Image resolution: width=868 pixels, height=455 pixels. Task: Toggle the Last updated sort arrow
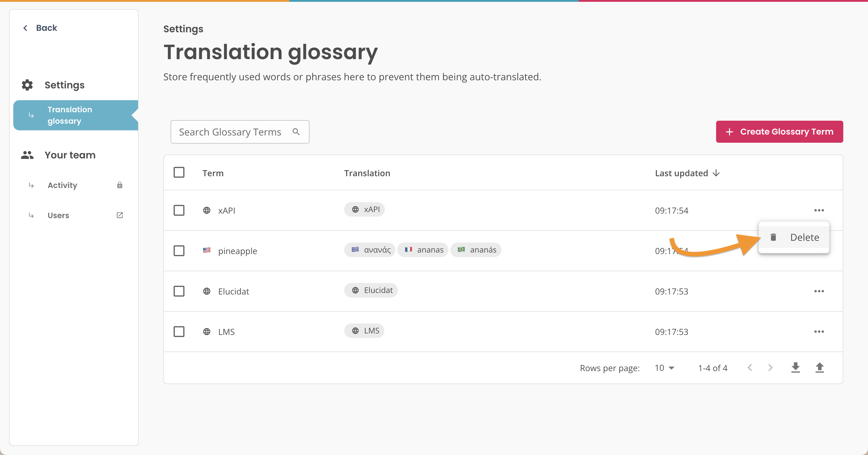(716, 173)
